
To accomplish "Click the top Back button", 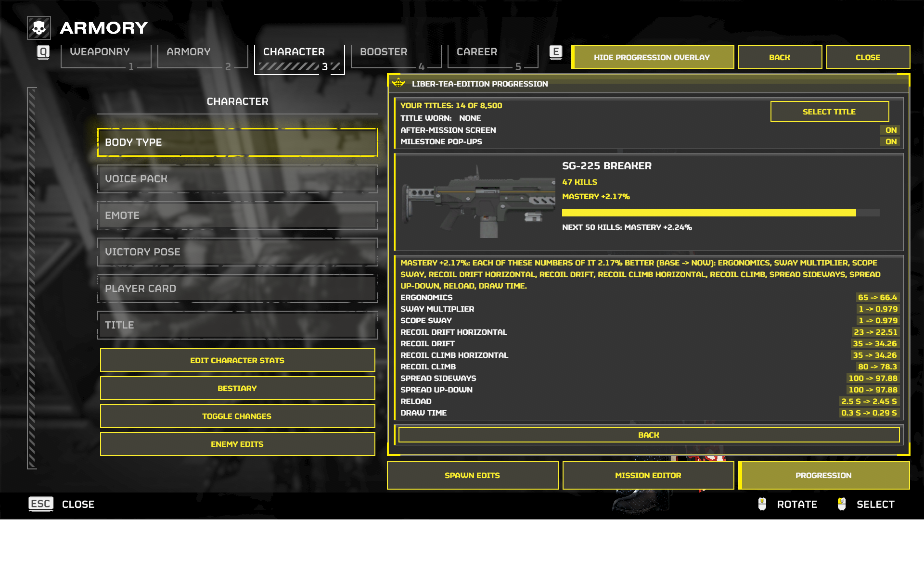I will pos(780,57).
